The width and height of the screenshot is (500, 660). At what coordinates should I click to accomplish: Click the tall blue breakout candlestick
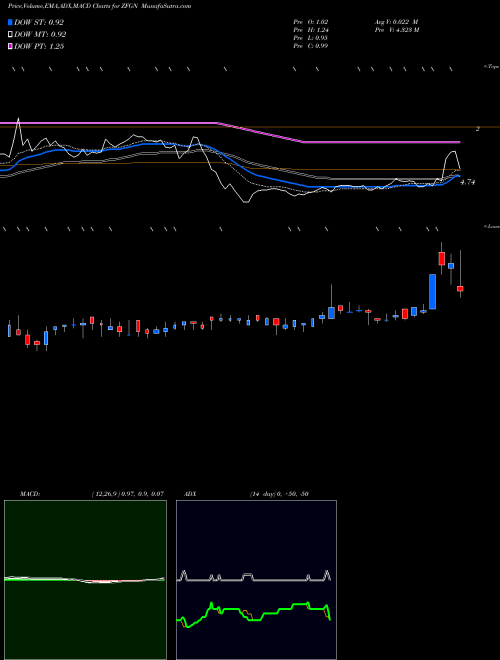pyautogui.click(x=432, y=292)
